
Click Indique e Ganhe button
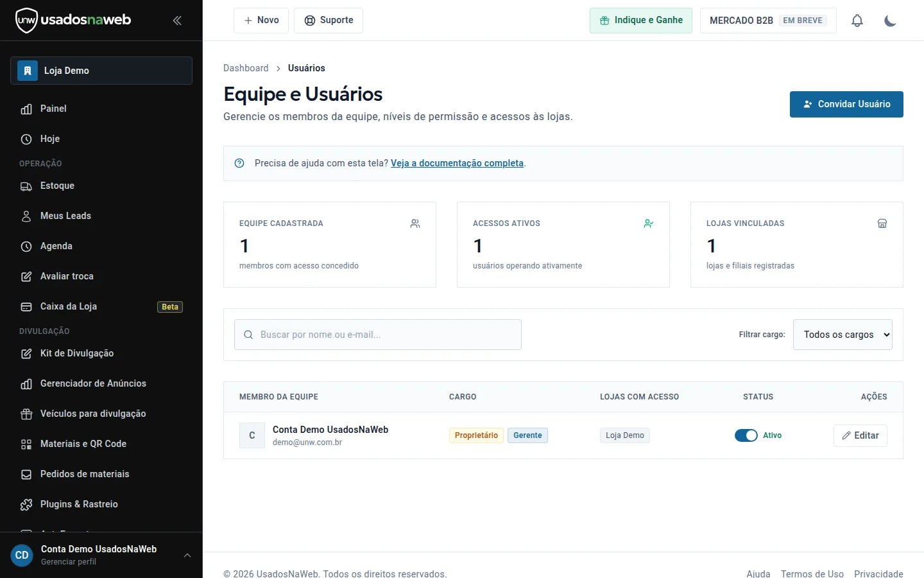pyautogui.click(x=641, y=21)
